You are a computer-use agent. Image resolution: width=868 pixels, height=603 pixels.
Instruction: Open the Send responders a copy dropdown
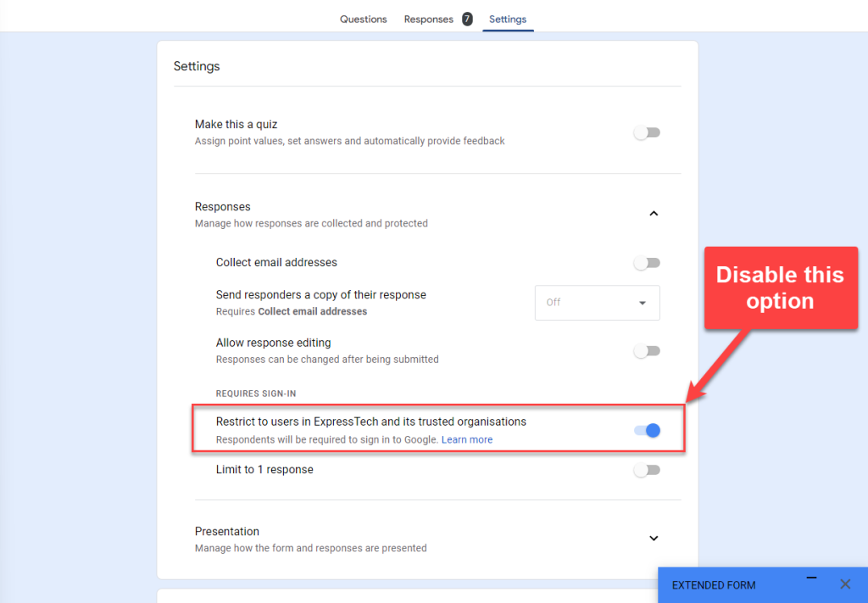(597, 303)
